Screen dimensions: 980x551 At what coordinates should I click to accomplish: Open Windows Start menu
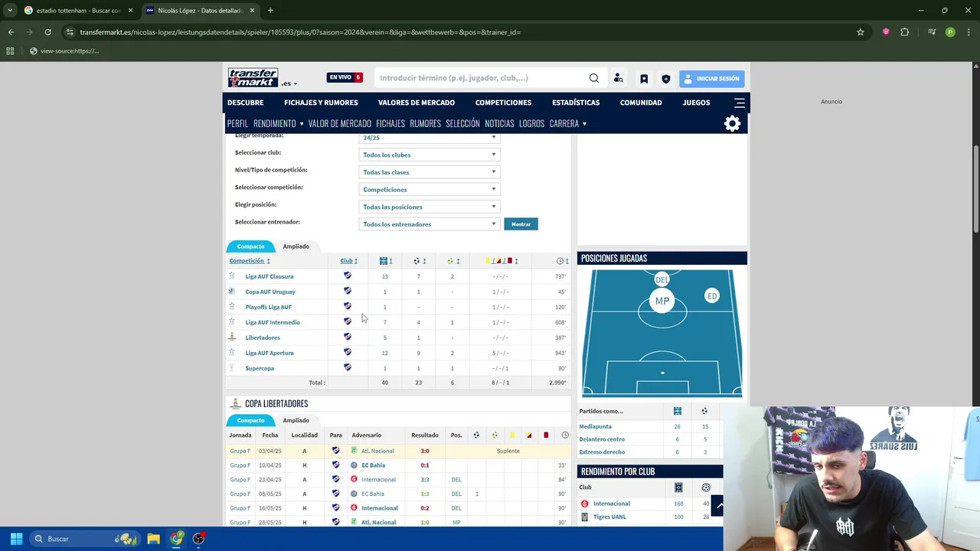tap(16, 539)
